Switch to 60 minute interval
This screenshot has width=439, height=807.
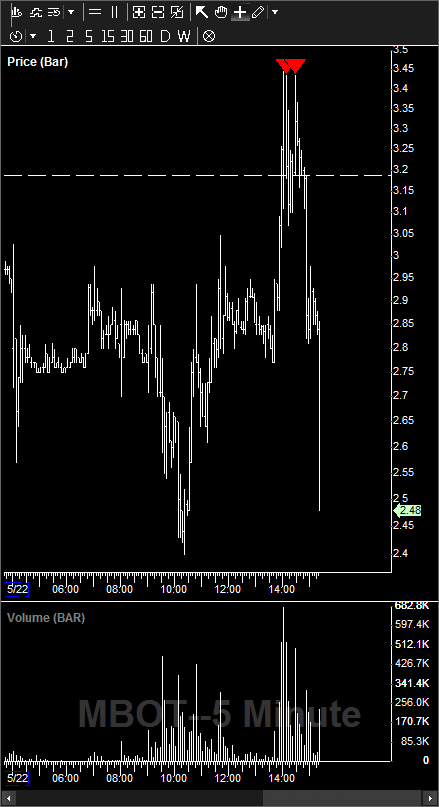[146, 36]
